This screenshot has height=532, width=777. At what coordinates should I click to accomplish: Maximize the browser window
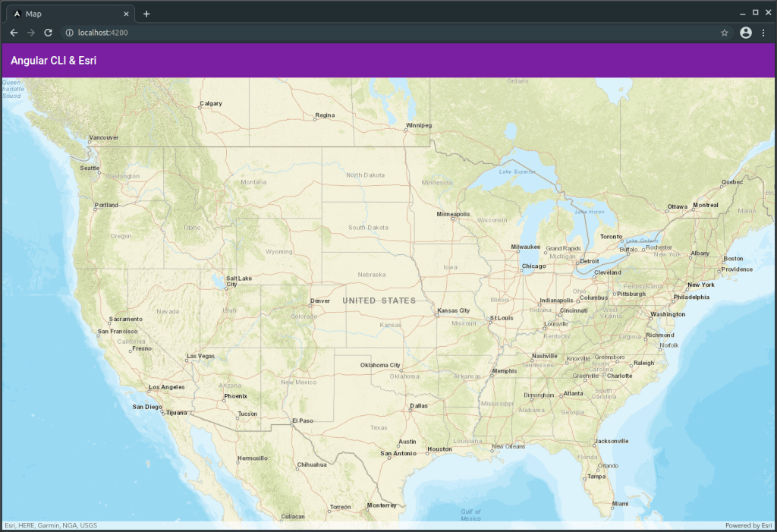coord(755,13)
